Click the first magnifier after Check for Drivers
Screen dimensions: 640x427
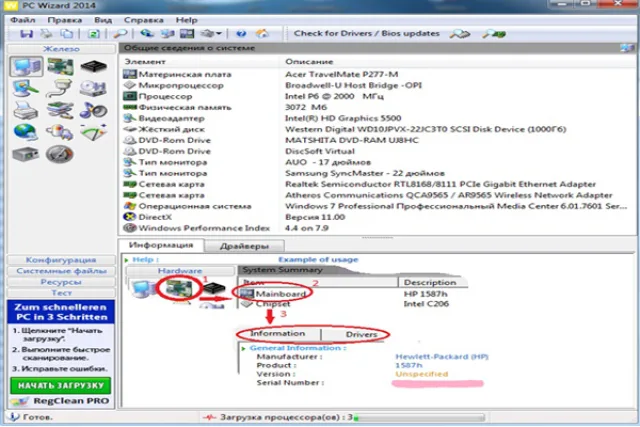click(x=460, y=34)
